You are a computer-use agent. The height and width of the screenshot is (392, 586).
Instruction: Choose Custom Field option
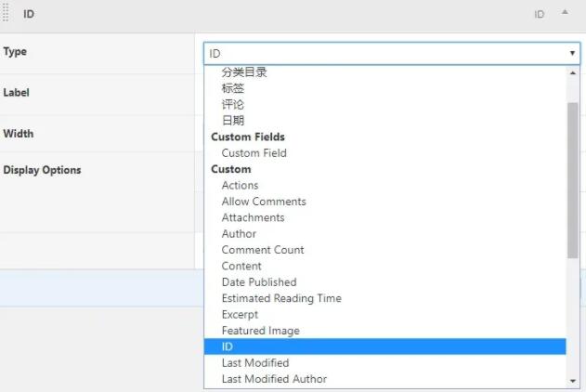pyautogui.click(x=384, y=153)
